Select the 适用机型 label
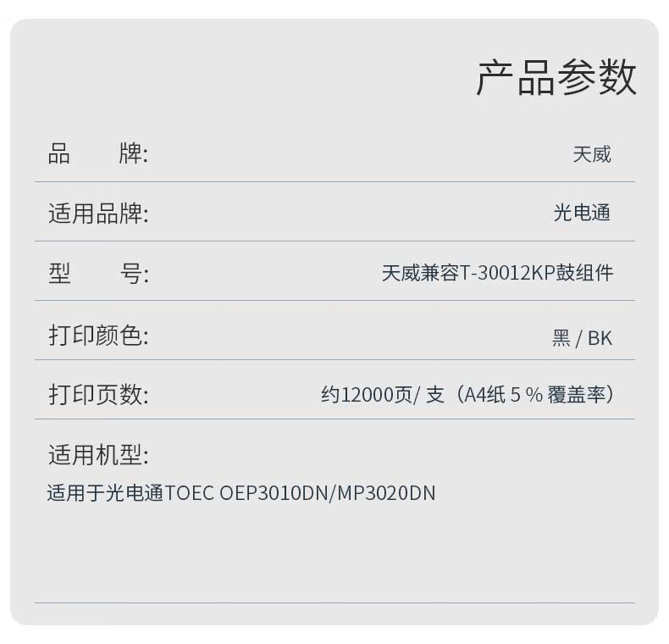 pos(97,455)
